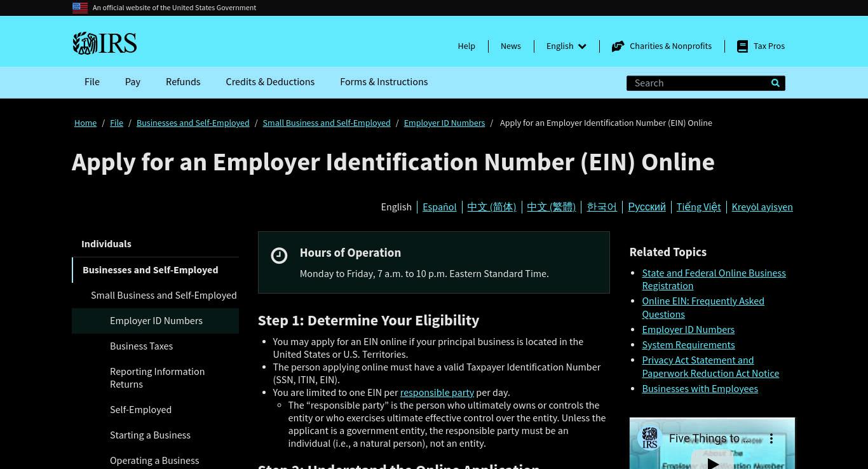Image resolution: width=868 pixels, height=469 pixels.
Task: Expand the English language dropdown
Action: [x=566, y=46]
